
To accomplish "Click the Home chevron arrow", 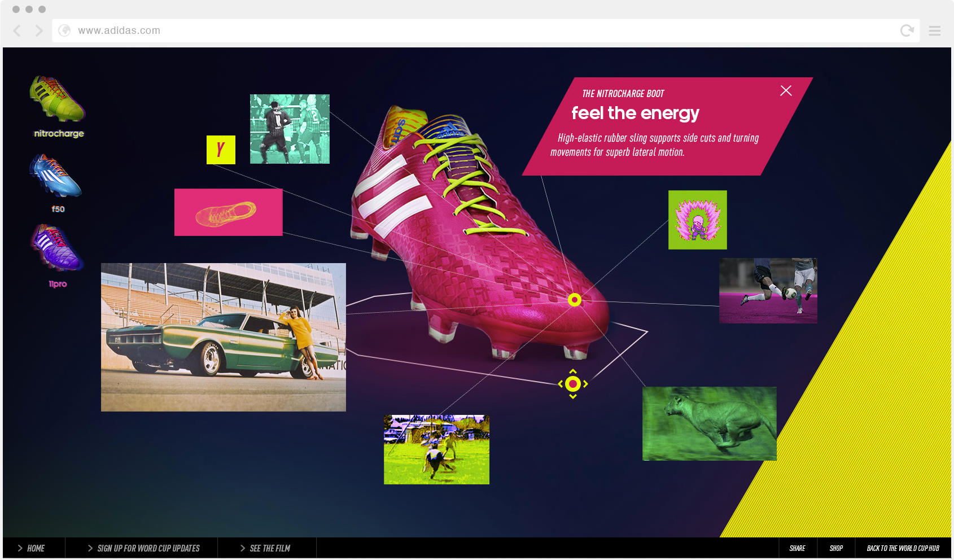I will [20, 548].
